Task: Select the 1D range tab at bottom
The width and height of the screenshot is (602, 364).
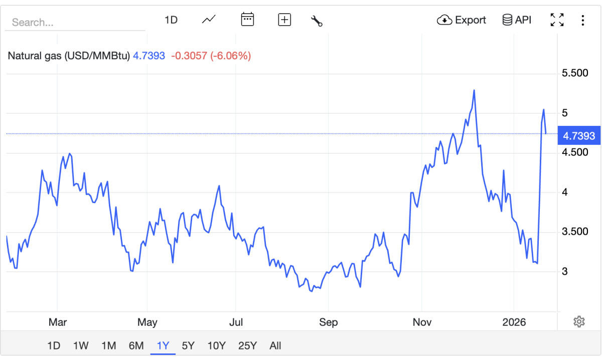Action: pyautogui.click(x=54, y=345)
